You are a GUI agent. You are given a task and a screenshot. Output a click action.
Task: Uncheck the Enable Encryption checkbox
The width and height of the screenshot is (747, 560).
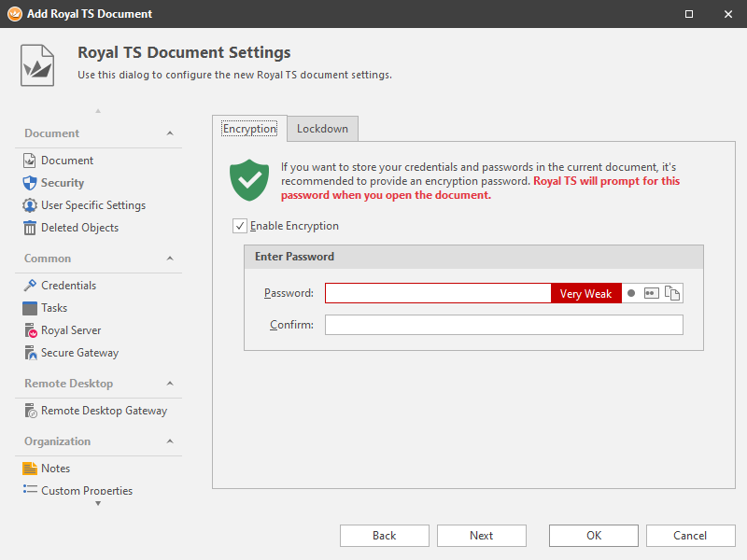point(240,226)
